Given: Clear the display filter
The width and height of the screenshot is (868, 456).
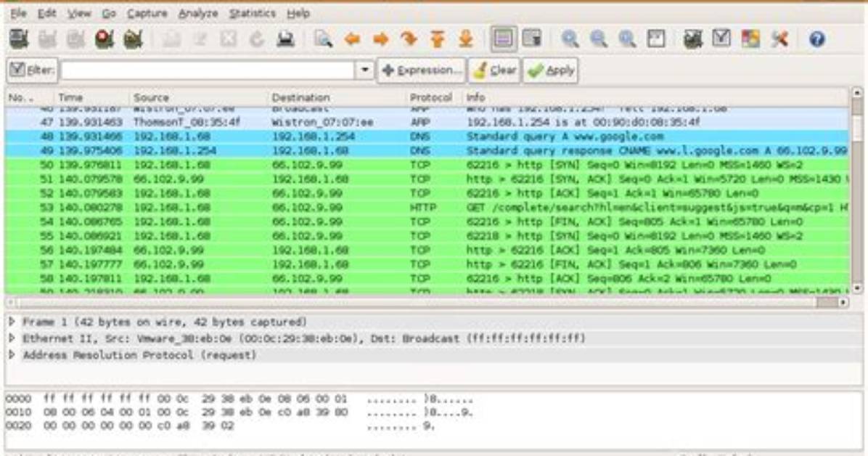Looking at the screenshot, I should (x=494, y=70).
